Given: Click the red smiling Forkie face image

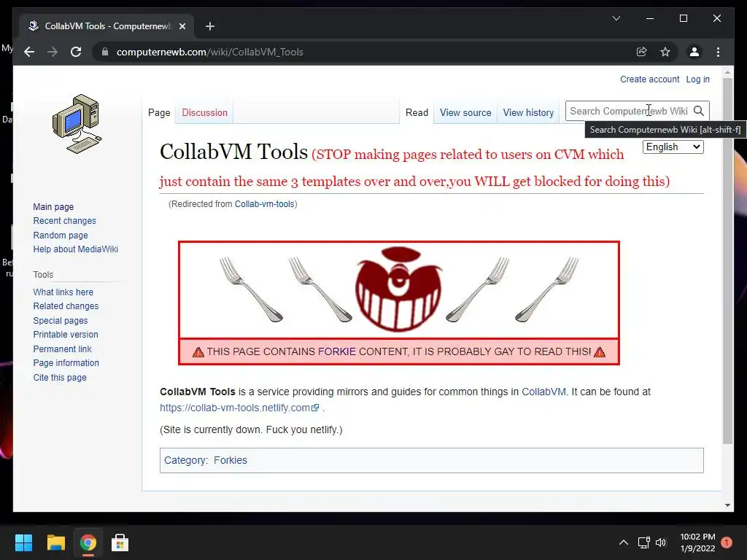Looking at the screenshot, I should point(398,289).
